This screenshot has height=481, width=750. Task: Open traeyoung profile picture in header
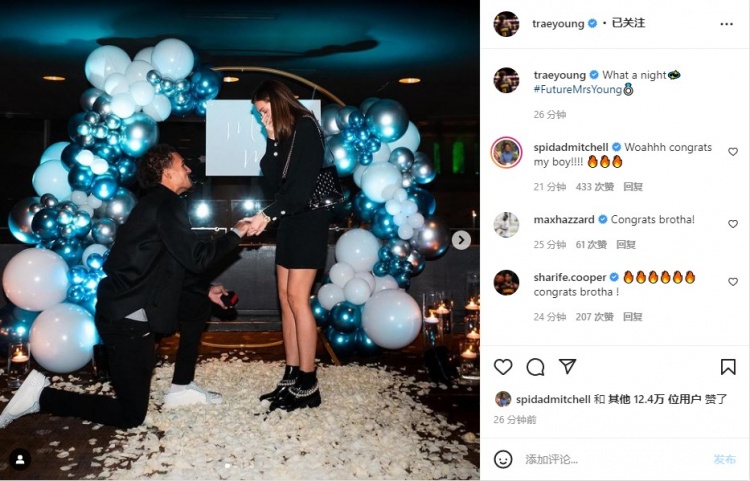point(506,24)
